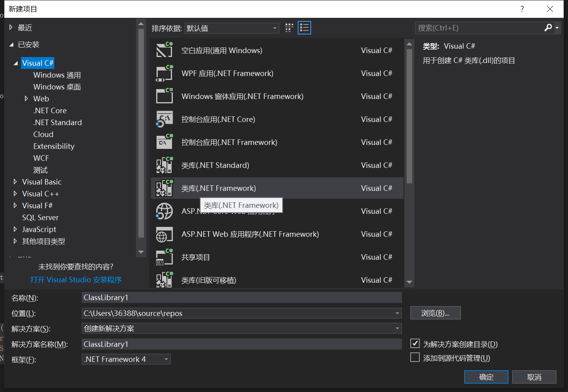Open the 排序依据 默认值 dropdown
Screen dimensions: 568x392
[232, 28]
